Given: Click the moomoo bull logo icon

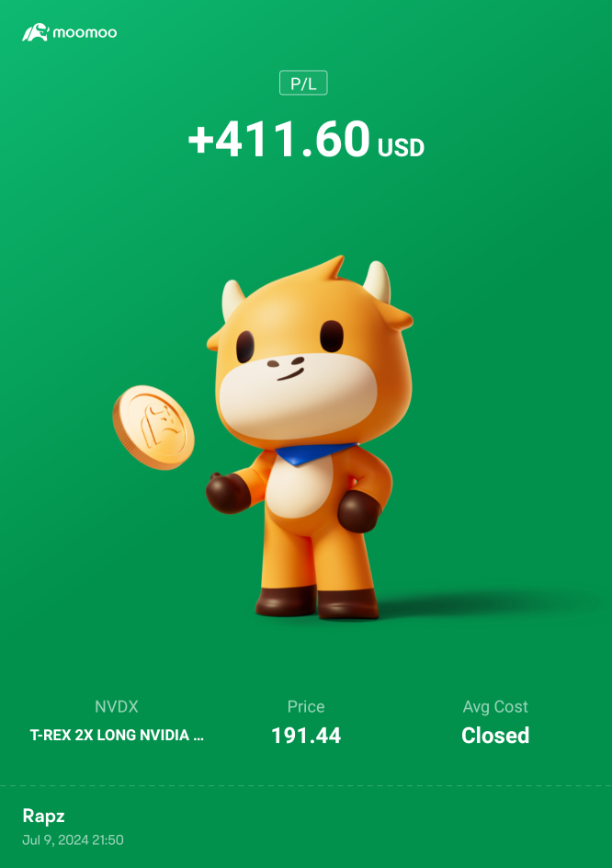Looking at the screenshot, I should pyautogui.click(x=36, y=32).
